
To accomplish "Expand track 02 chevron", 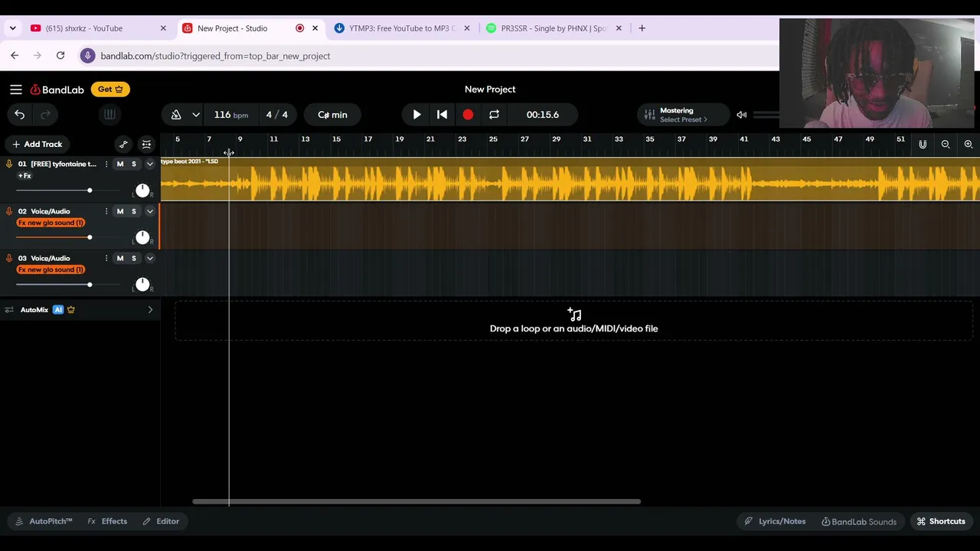I will pos(150,211).
